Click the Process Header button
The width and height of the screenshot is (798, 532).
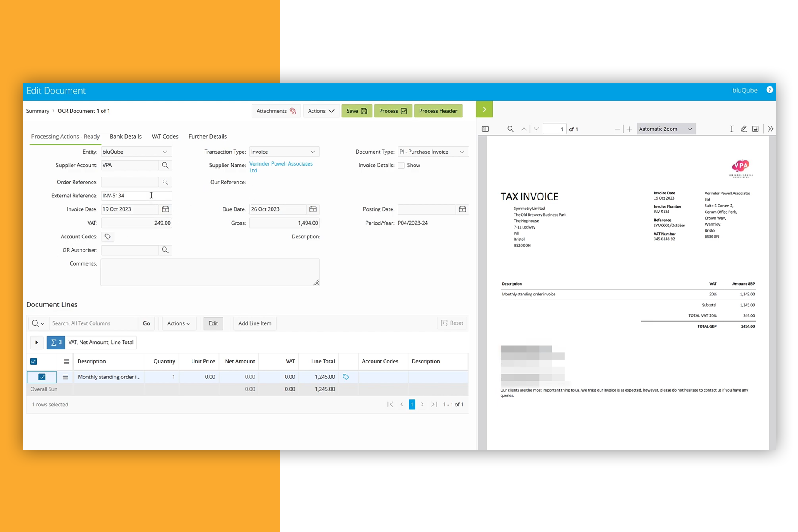pyautogui.click(x=438, y=111)
